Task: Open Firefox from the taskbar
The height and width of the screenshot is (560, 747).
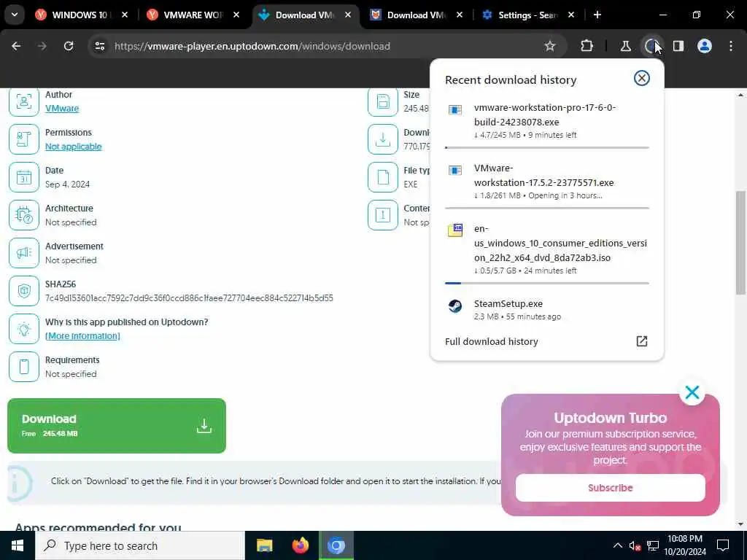Action: coord(300,545)
